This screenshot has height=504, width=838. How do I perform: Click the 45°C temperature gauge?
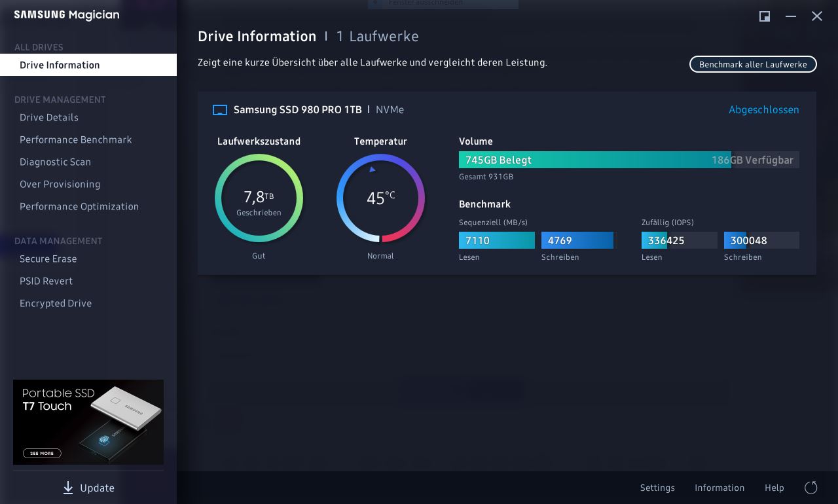pos(380,198)
